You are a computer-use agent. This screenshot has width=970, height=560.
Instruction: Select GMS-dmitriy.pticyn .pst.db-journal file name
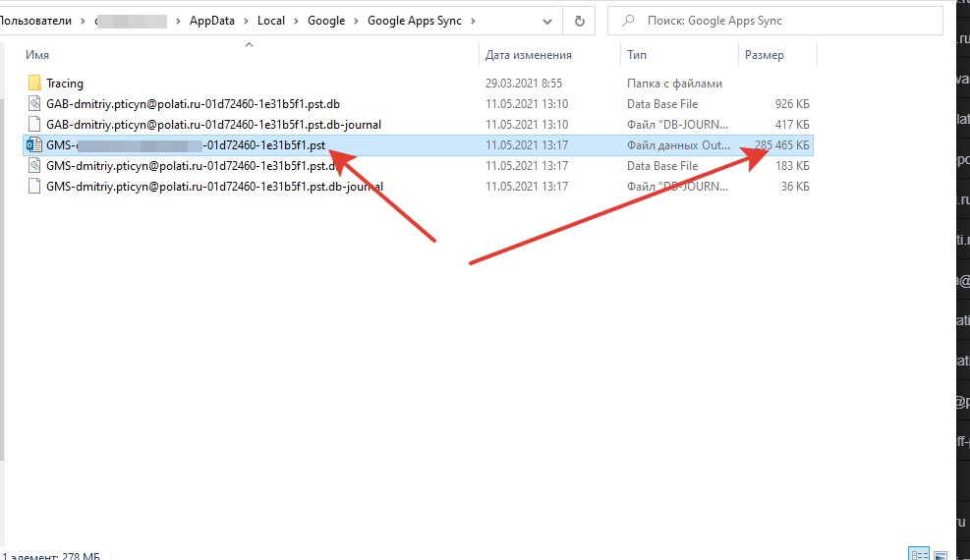214,186
